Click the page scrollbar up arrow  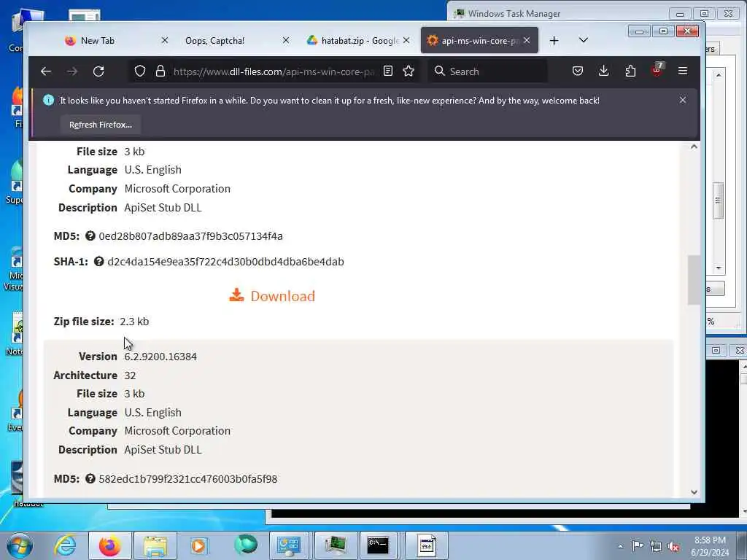[x=694, y=147]
